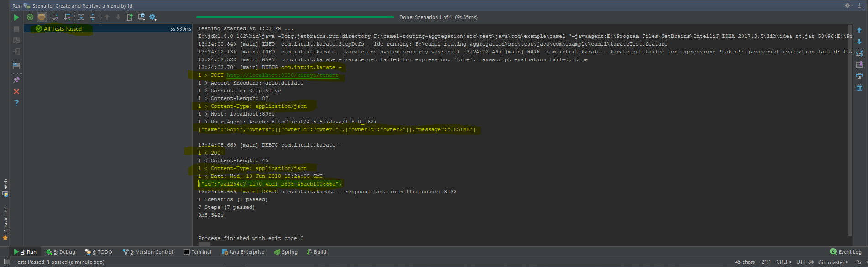
Task: Print the console output
Action: [859, 76]
